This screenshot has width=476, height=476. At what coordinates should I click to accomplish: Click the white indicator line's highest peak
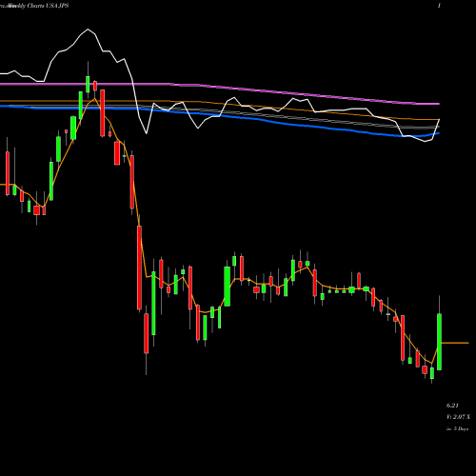88,30
